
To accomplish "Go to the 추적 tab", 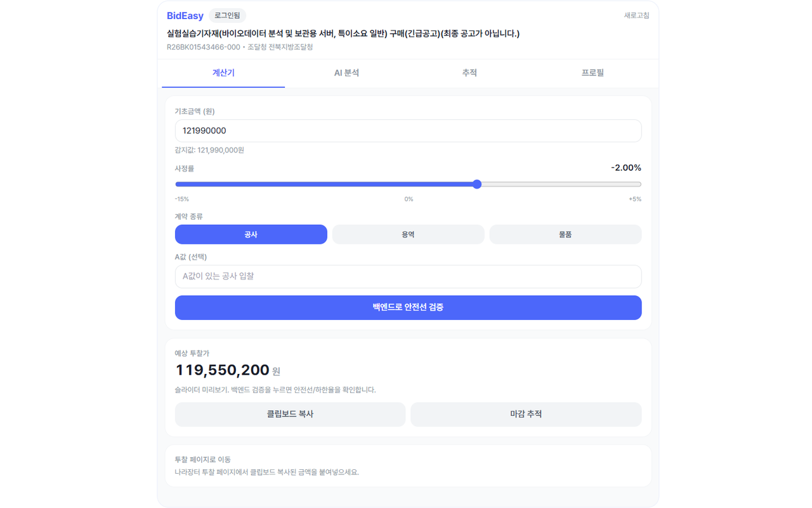I will [x=469, y=73].
